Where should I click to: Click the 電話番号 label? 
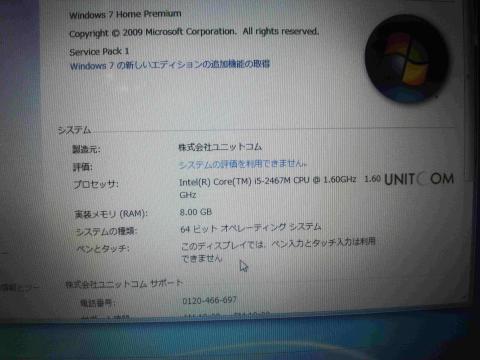click(x=97, y=303)
